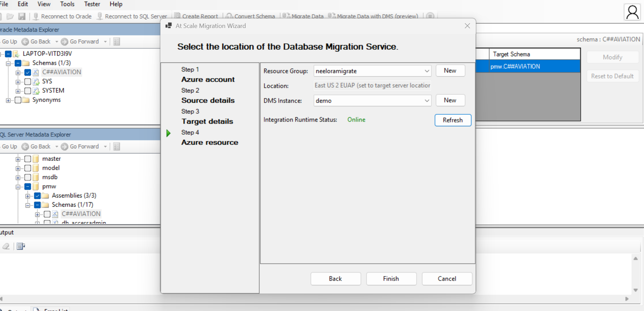Viewport: 644px width, 311px height.
Task: Open the Resource Group dropdown
Action: click(426, 71)
